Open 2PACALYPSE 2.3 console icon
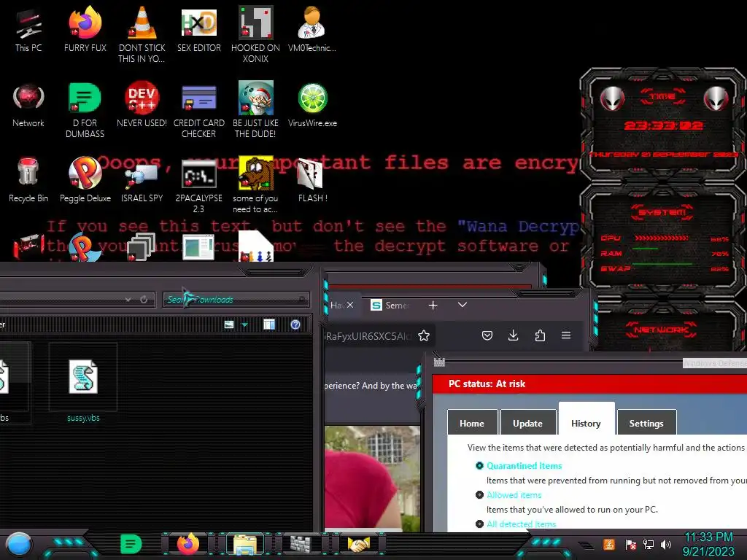This screenshot has height=560, width=747. tap(198, 186)
